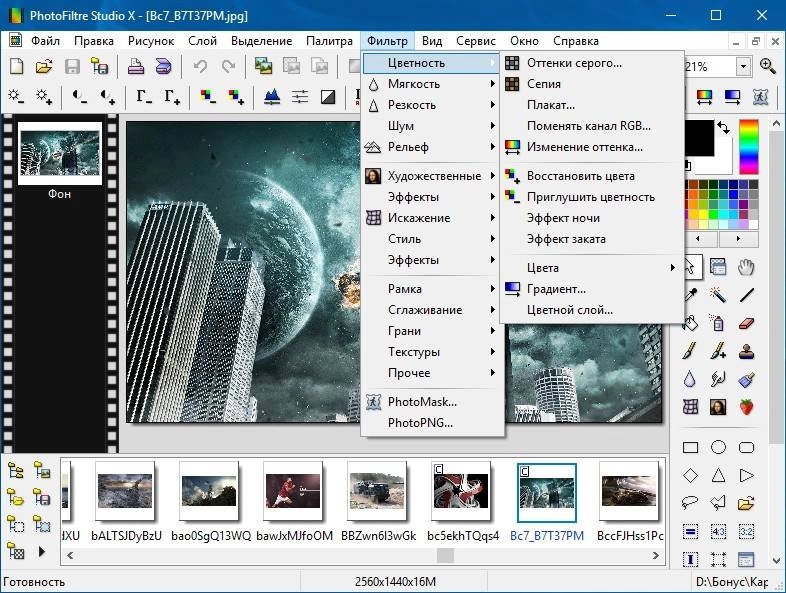Viewport: 786px width, 593px height.
Task: Select the 3:2 aspect ratio icon
Action: pyautogui.click(x=746, y=531)
